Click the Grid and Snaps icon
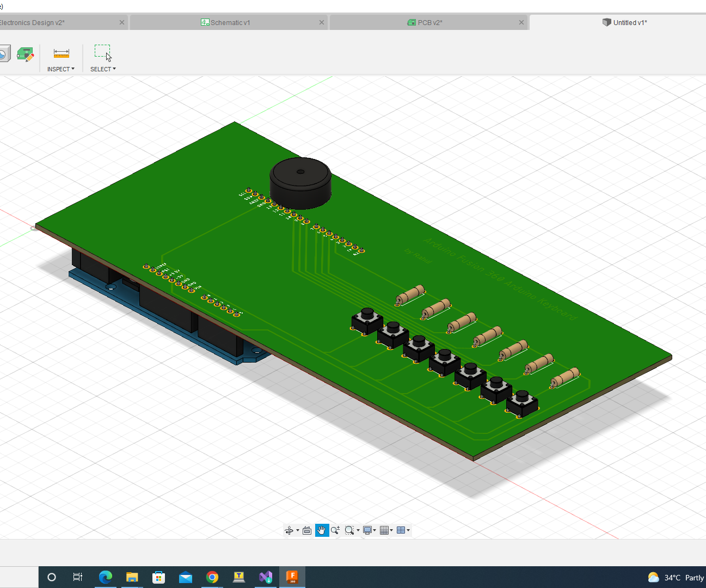The width and height of the screenshot is (706, 588). [x=385, y=530]
